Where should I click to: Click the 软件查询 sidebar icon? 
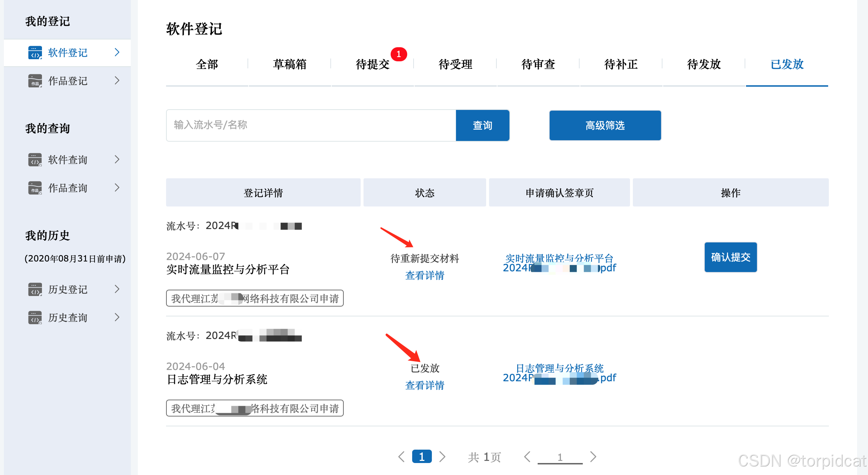pos(35,160)
